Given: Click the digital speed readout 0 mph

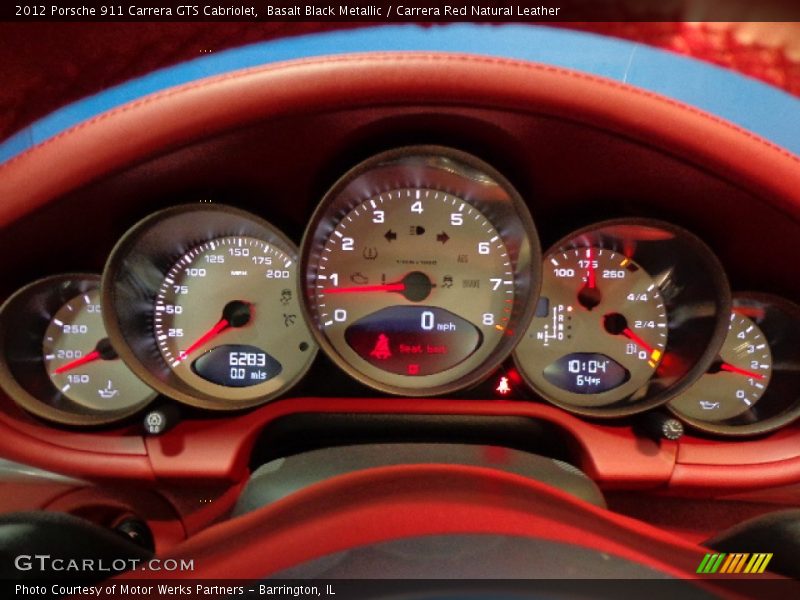Looking at the screenshot, I should 438,321.
